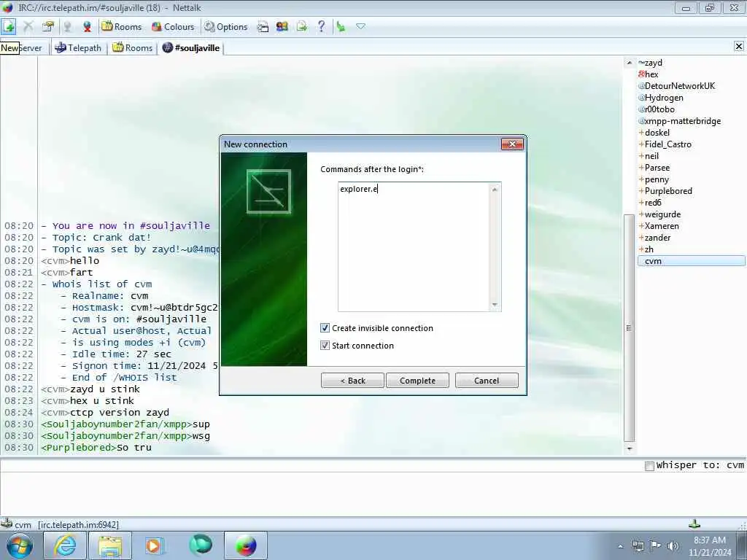Click the chat scrollbar thumb
Image resolution: width=747 pixels, height=560 pixels.
[x=629, y=328]
